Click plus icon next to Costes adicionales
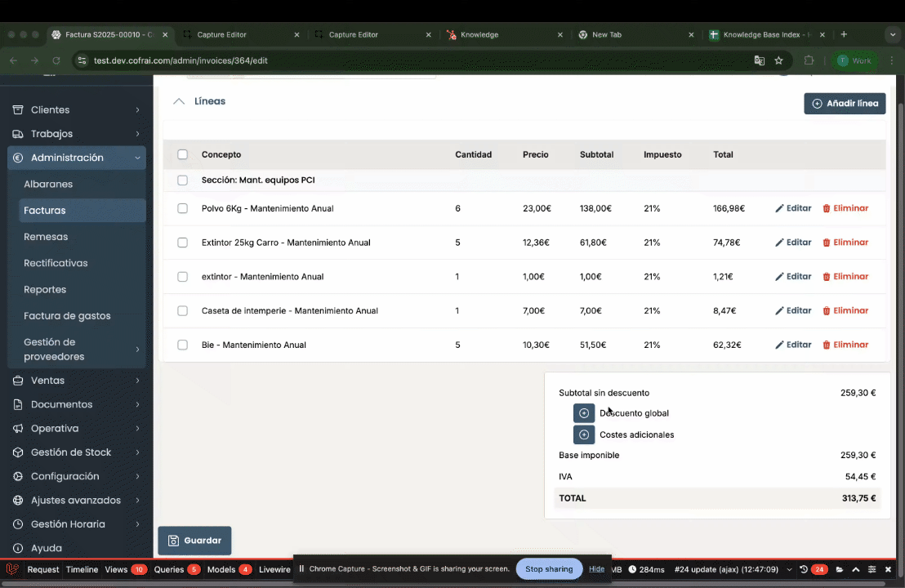This screenshot has height=588, width=905. [x=584, y=434]
